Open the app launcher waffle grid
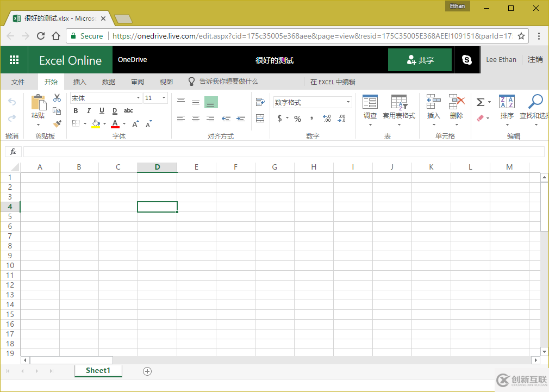 [14, 60]
